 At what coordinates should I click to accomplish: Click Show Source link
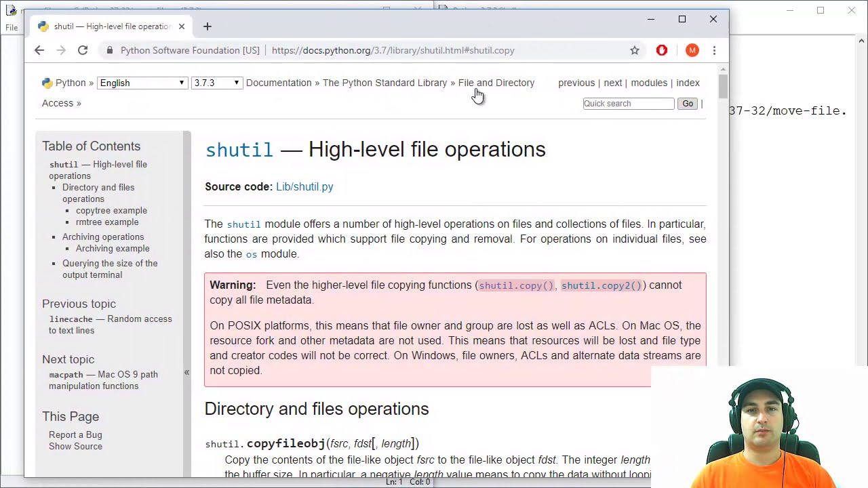(x=75, y=446)
